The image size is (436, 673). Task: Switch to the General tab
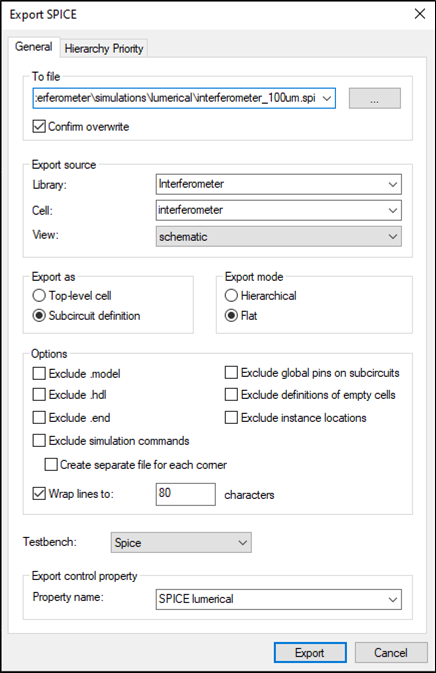33,47
